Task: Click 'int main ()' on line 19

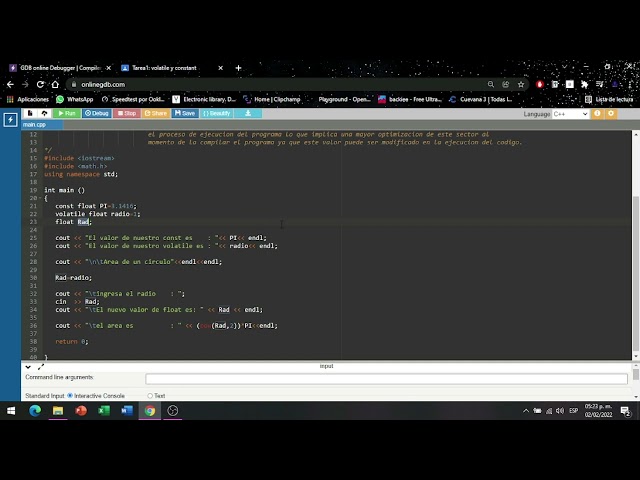Action: [x=64, y=190]
